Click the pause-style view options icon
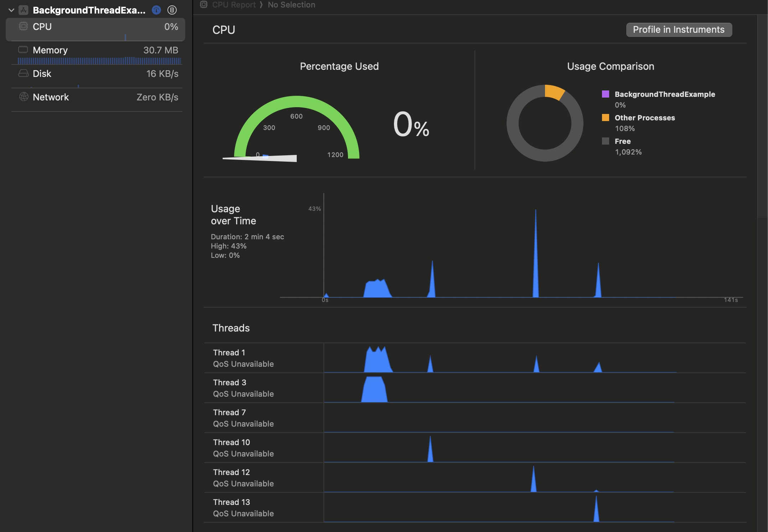 [172, 10]
